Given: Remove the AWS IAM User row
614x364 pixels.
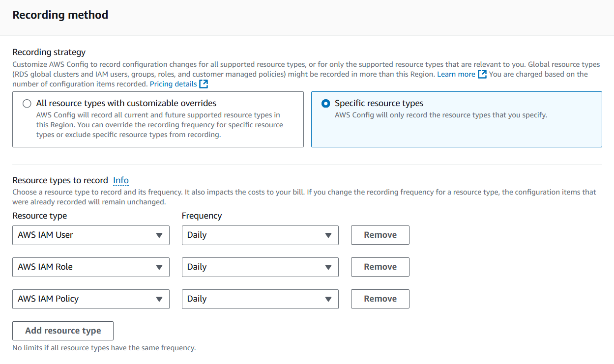Looking at the screenshot, I should 380,235.
